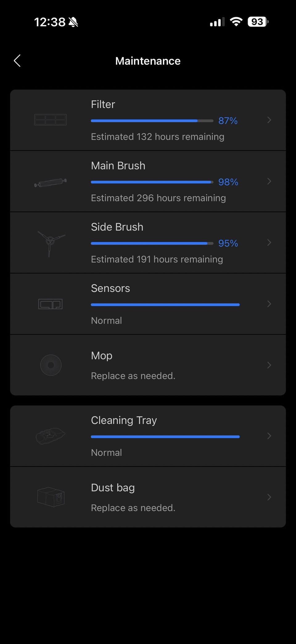The width and height of the screenshot is (296, 644).
Task: Tap "Estimated 191 hours remaining" text
Action: pos(157,259)
